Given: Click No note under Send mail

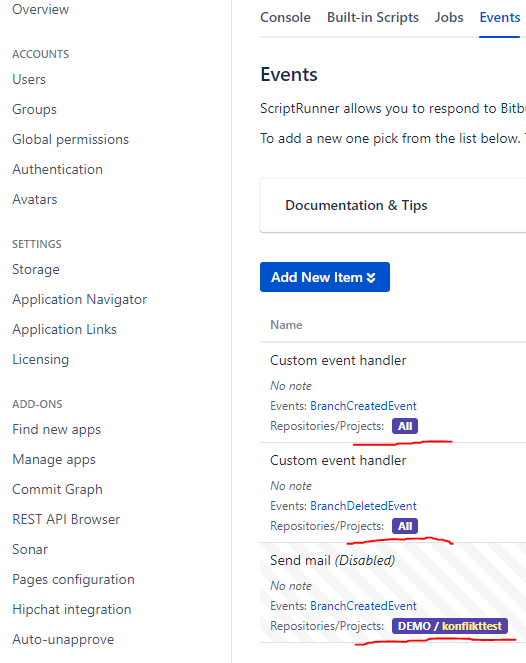Looking at the screenshot, I should (291, 586).
